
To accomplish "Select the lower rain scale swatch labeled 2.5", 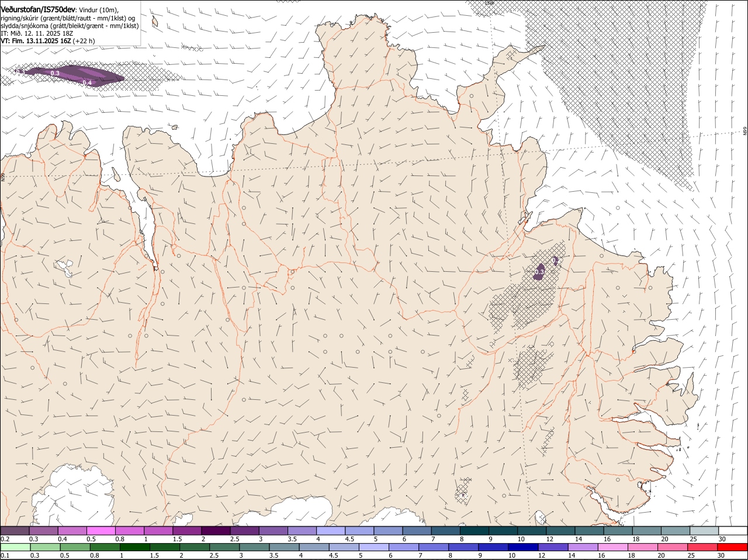I will coord(224,548).
